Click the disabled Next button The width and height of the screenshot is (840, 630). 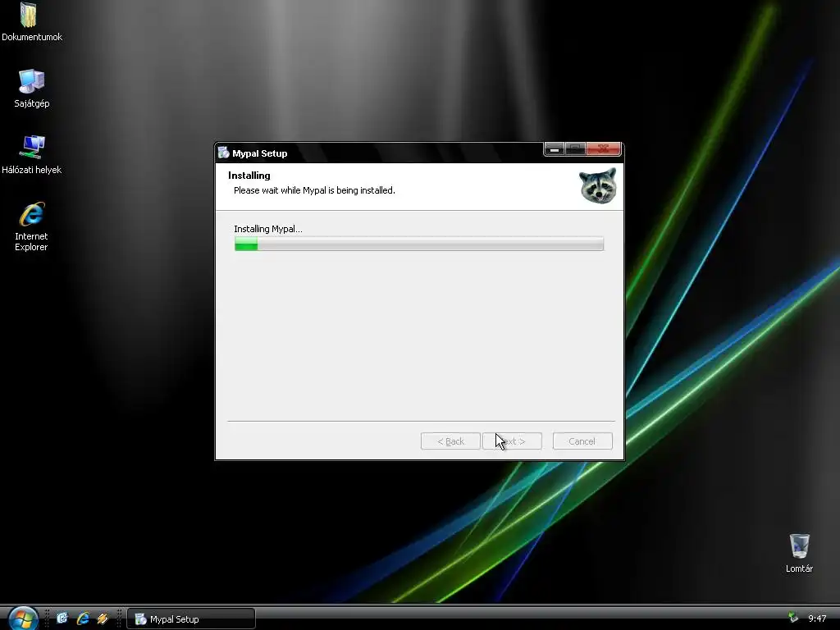click(512, 441)
